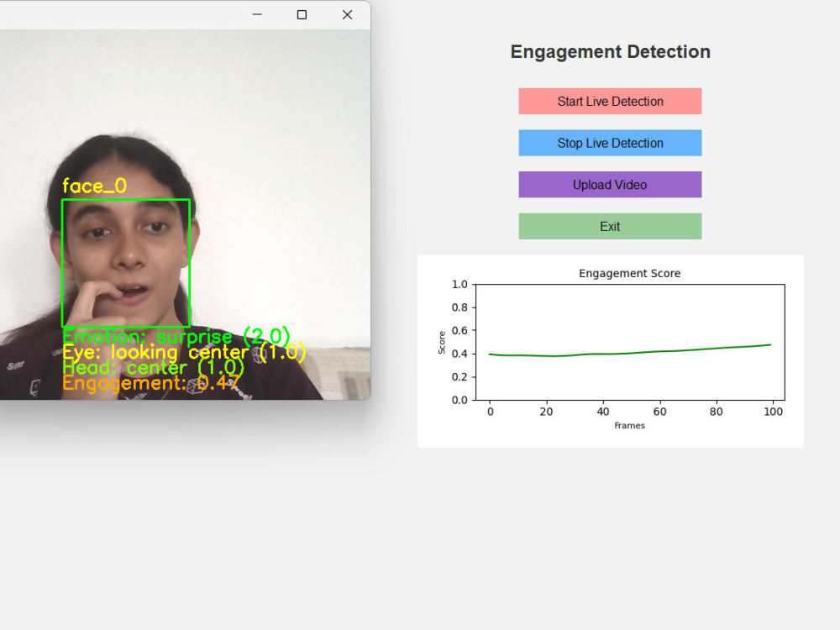The image size is (840, 630).
Task: Click the 100 mark on the frames axis
Action: 774,412
